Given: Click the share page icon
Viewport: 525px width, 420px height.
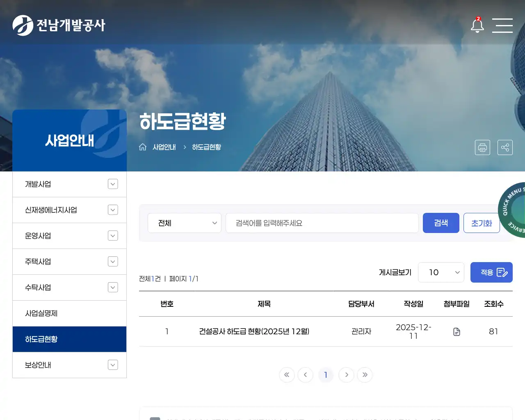Looking at the screenshot, I should tap(505, 147).
